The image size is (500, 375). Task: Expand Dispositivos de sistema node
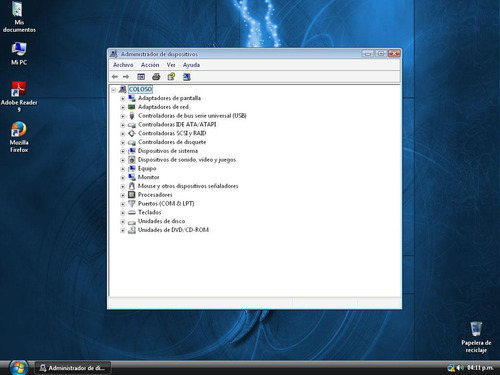(122, 151)
